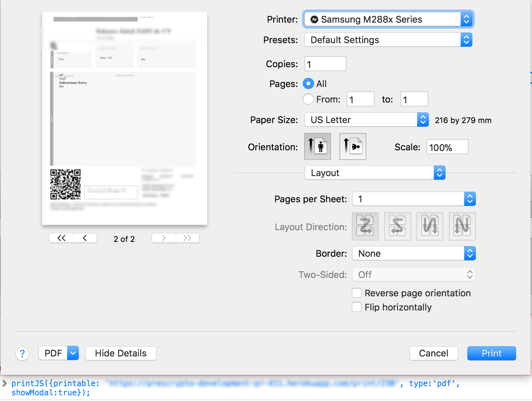Enable Reverse page orientation checkbox
This screenshot has width=532, height=401.
(357, 293)
